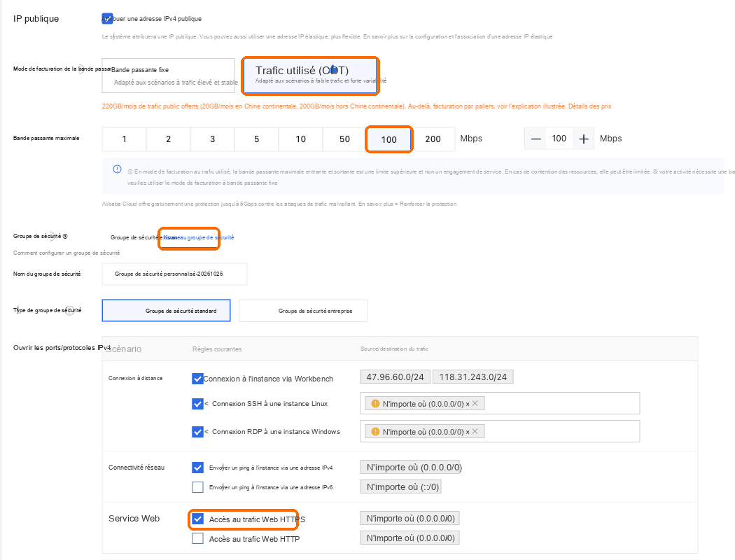Open Comment configurer un groupe de sécurité
The height and width of the screenshot is (560, 735).
point(66,253)
